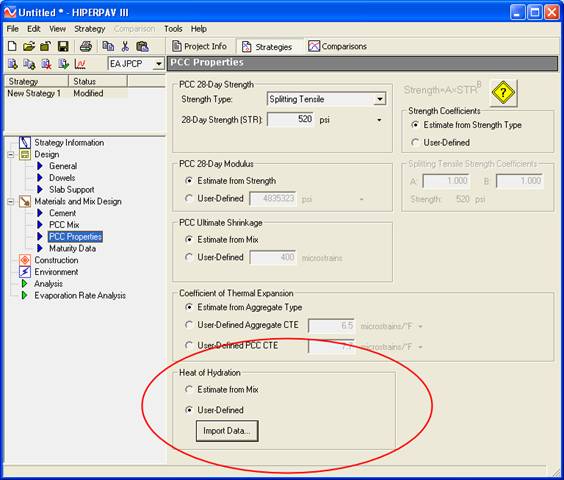Click the Strategy Information tree icon
This screenshot has height=480, width=564.
[x=25, y=142]
